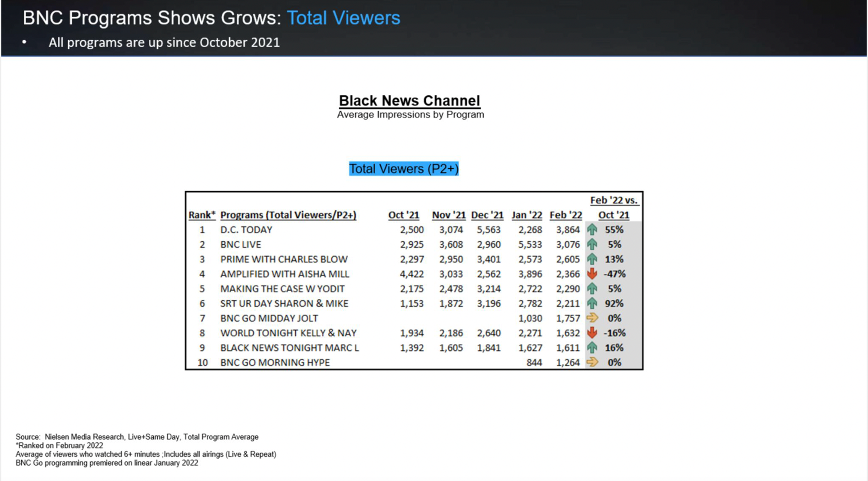The width and height of the screenshot is (868, 481).
Task: Click 'BNC GO MORNING HYPE' program name
Action: [x=275, y=363]
